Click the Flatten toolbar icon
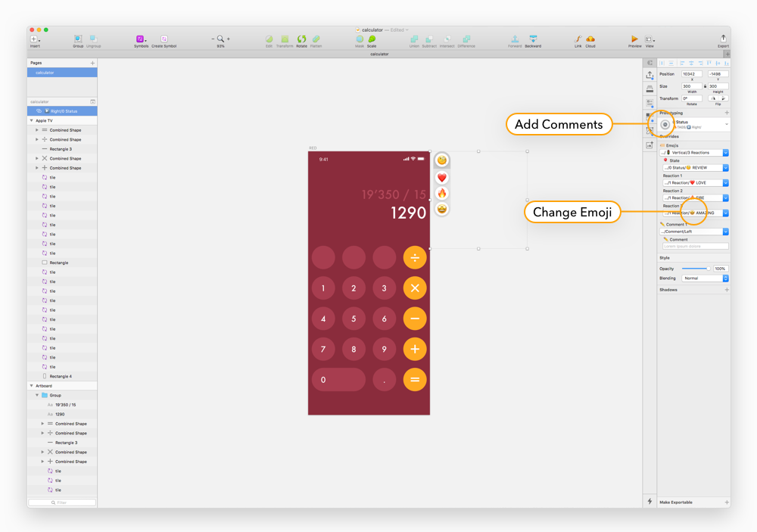 pyautogui.click(x=316, y=39)
